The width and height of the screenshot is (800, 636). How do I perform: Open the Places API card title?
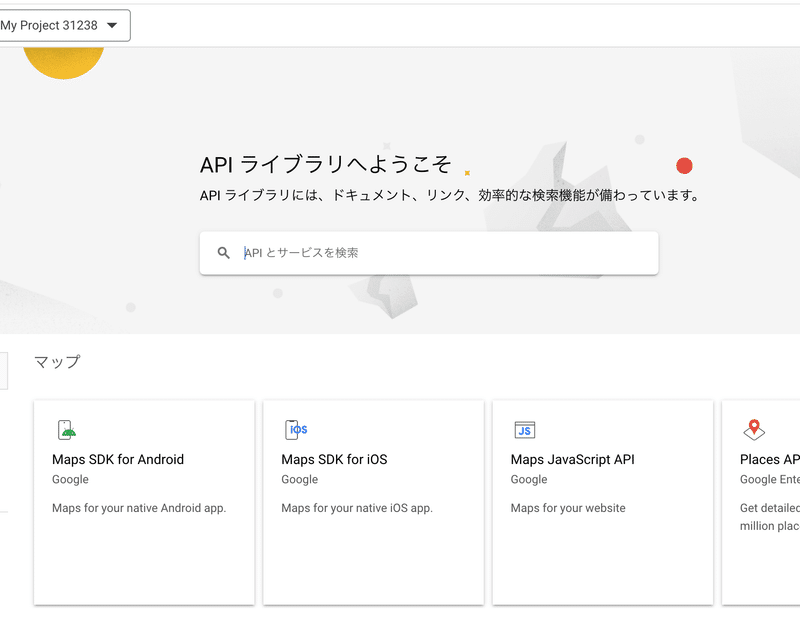770,460
